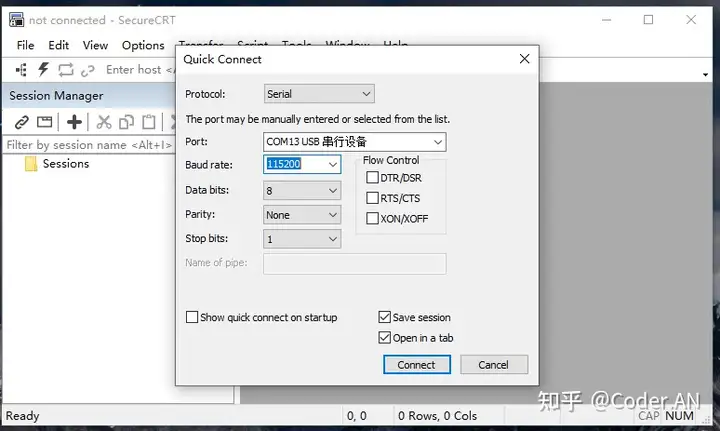
Task: Click the Connect button
Action: (416, 365)
